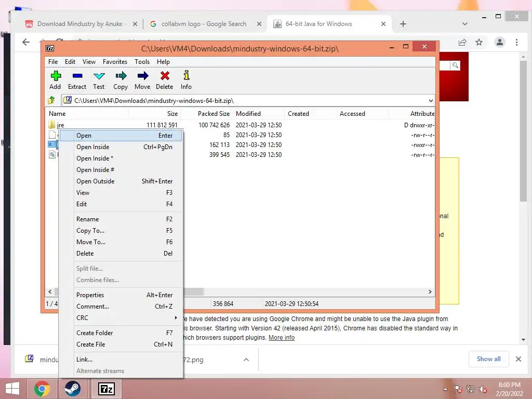Go up one folder level icon
This screenshot has width=532, height=399.
click(x=51, y=100)
